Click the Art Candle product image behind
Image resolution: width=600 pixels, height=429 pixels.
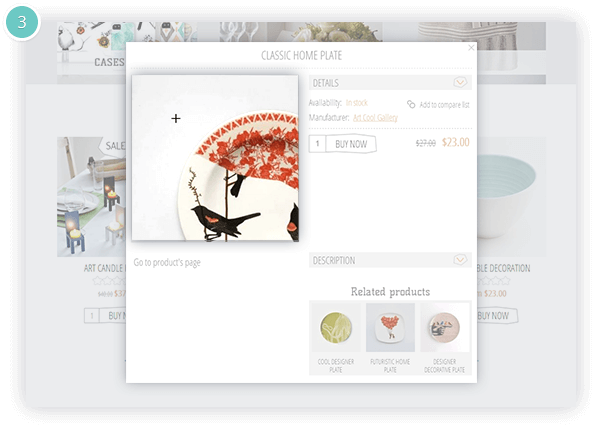(x=92, y=197)
